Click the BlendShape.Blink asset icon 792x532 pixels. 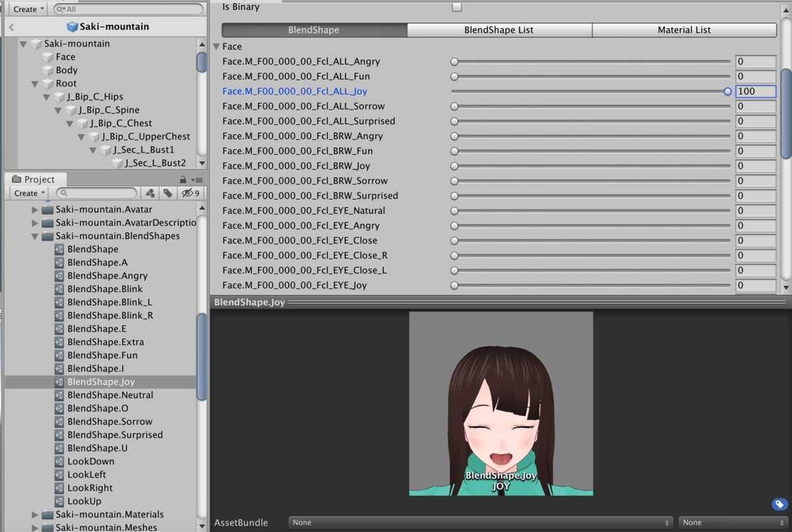59,289
